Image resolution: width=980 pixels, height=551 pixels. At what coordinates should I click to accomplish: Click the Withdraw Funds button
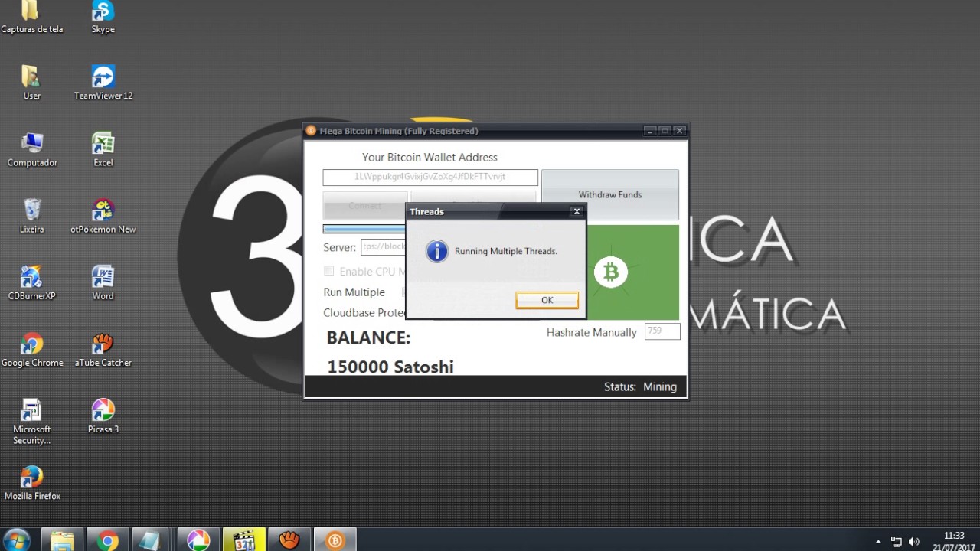click(x=610, y=194)
